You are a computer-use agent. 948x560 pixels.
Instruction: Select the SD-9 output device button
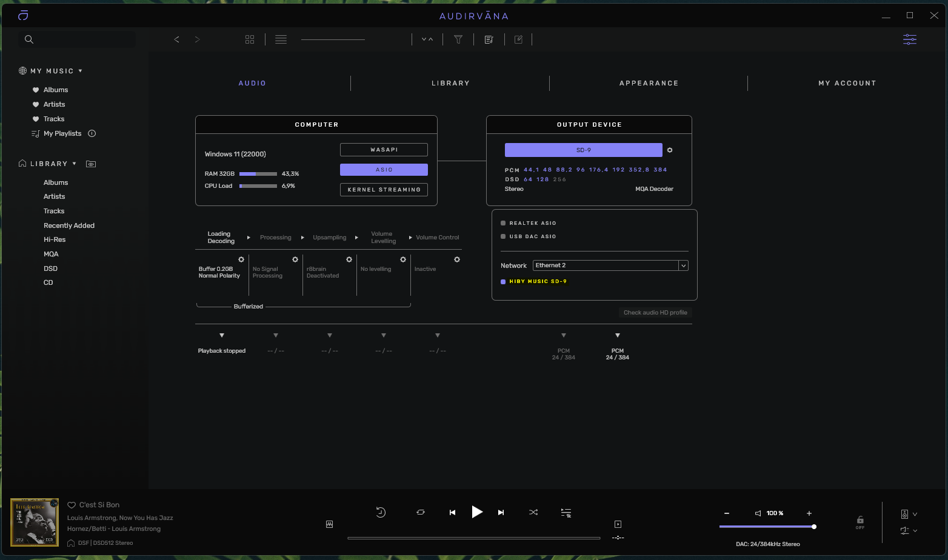pos(583,150)
